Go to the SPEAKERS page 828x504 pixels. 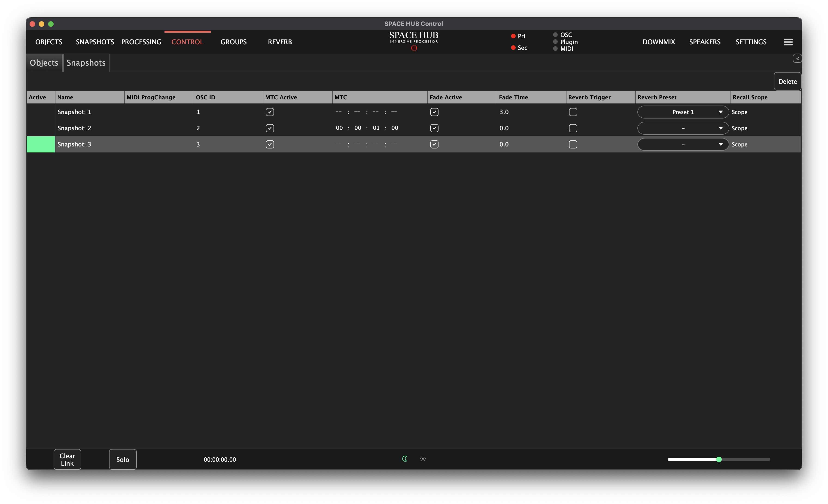coord(705,42)
